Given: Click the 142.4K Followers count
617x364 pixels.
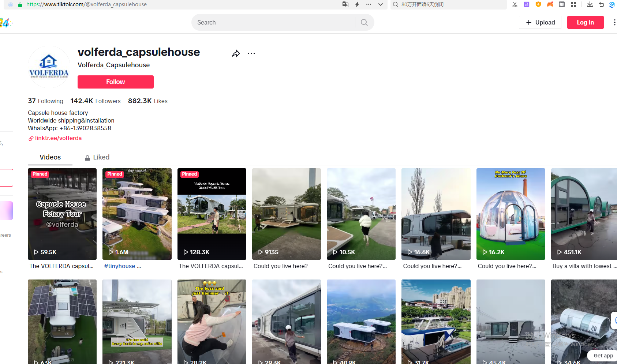Looking at the screenshot, I should (x=96, y=101).
